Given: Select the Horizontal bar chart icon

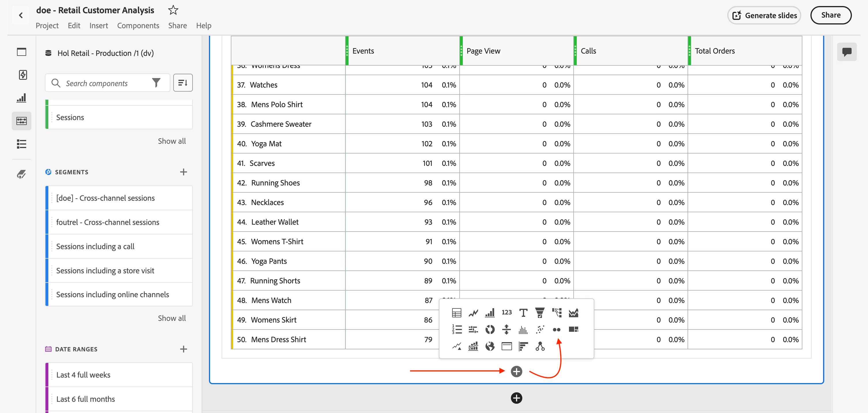Looking at the screenshot, I should [523, 346].
